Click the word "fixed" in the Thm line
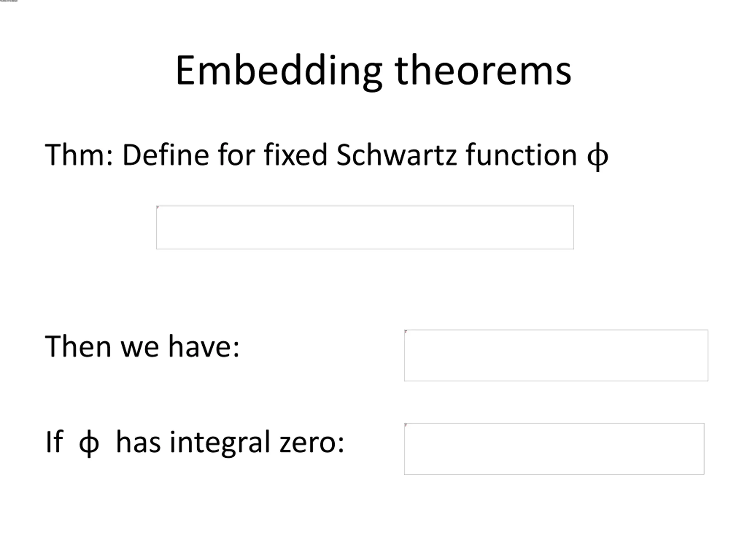 (x=295, y=155)
